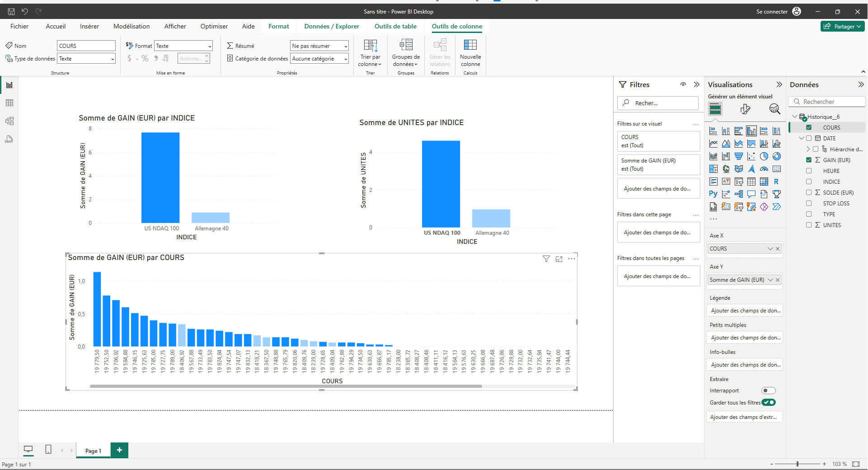Click the Partager button
This screenshot has height=470, width=868.
842,26
